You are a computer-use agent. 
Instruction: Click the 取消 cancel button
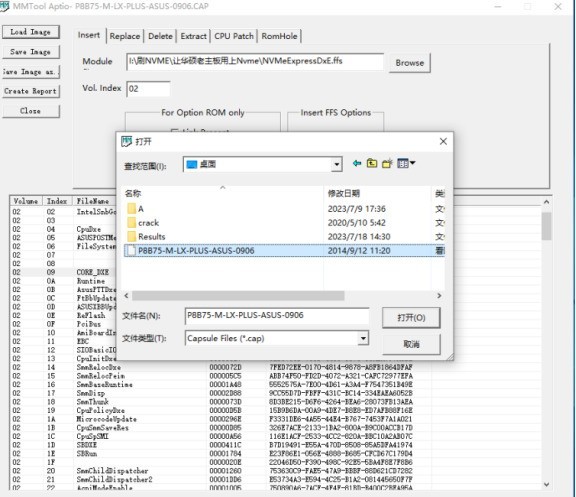[411, 344]
